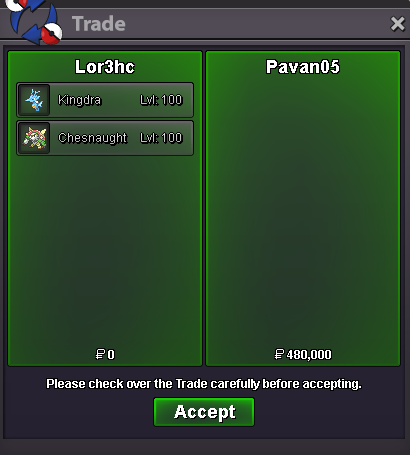
Task: Select the Kingdra name label
Action: [x=79, y=100]
